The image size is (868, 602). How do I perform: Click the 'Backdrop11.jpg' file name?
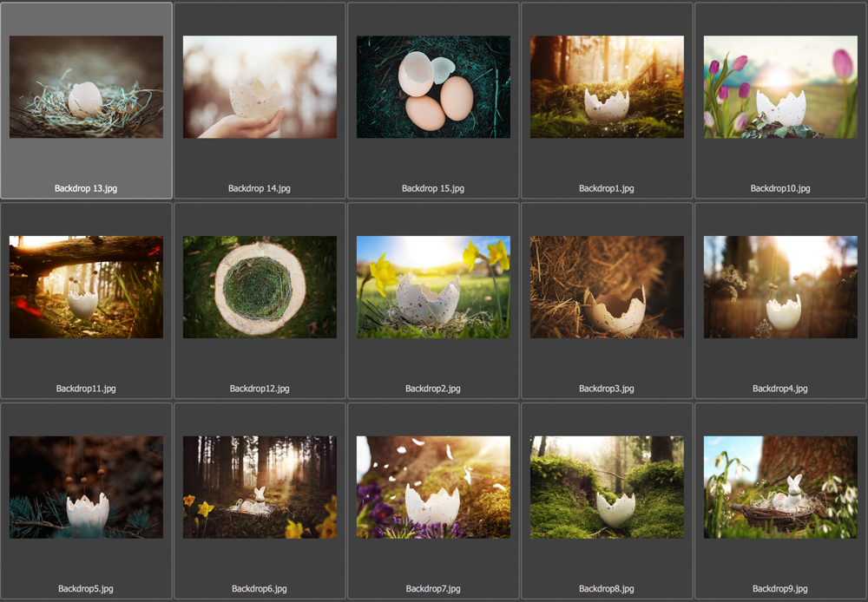86,389
